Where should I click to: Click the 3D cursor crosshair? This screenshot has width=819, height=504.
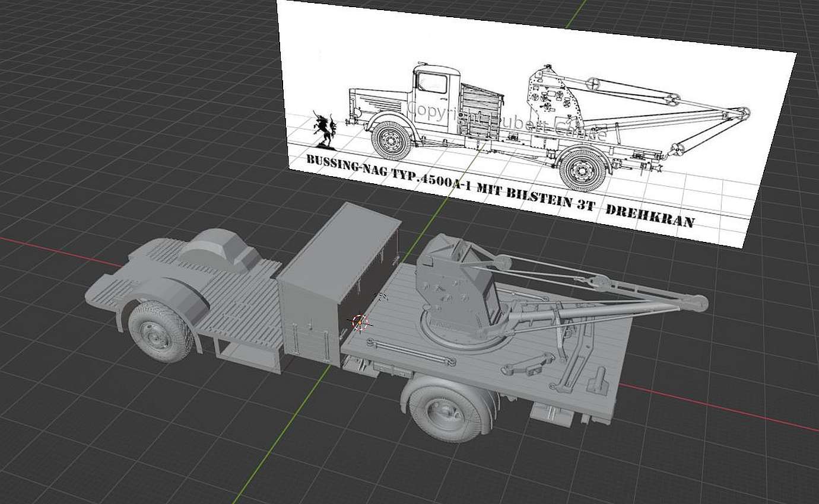tap(360, 322)
